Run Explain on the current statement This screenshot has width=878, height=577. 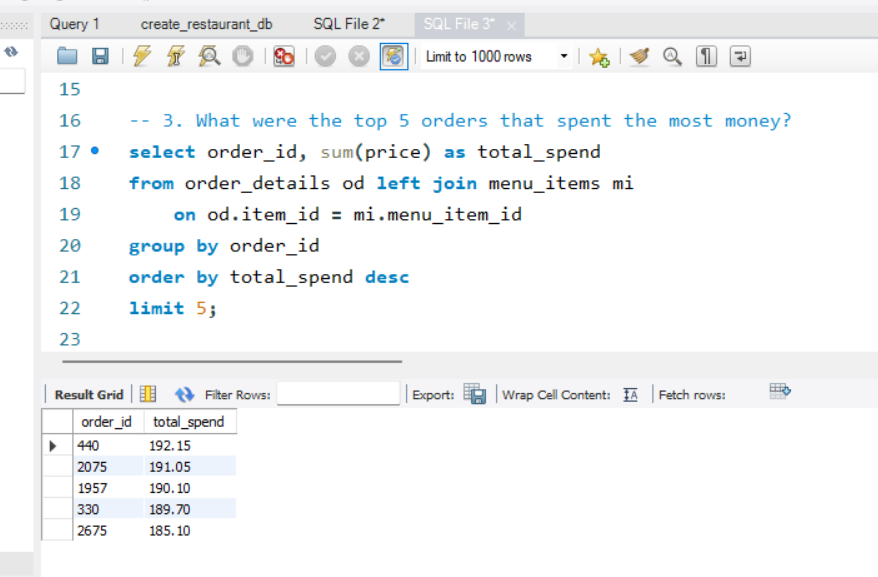tap(209, 57)
